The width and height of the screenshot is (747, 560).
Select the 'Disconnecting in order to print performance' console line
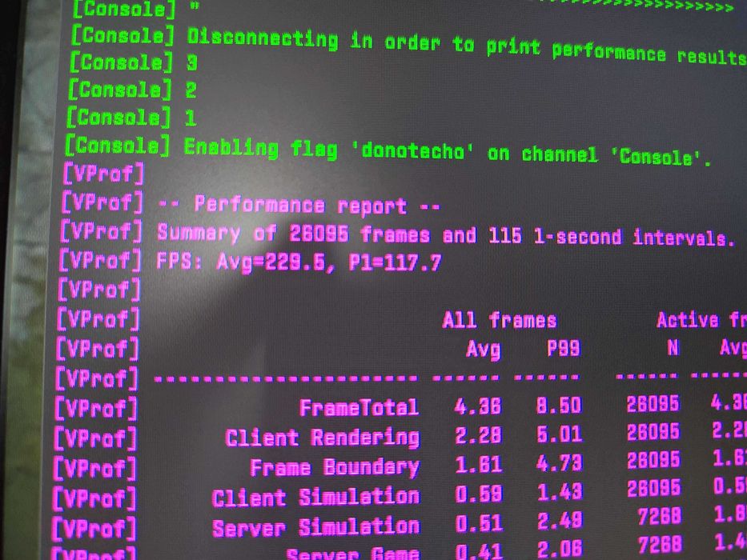pos(409,46)
